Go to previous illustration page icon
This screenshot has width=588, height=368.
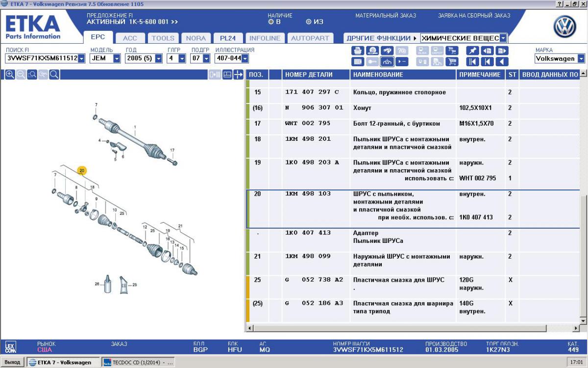coord(487,51)
